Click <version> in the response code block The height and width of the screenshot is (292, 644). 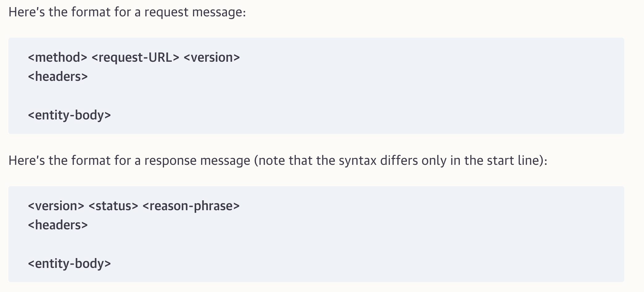click(56, 206)
